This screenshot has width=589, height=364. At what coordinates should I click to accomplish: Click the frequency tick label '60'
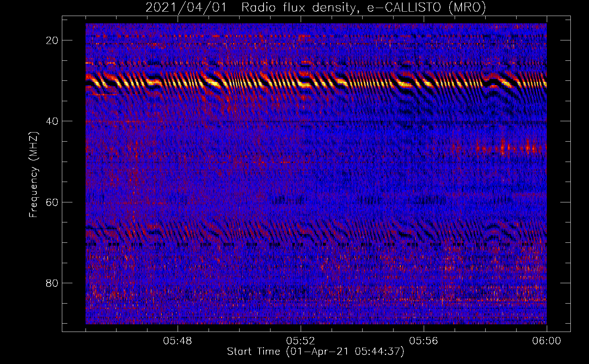click(x=52, y=202)
